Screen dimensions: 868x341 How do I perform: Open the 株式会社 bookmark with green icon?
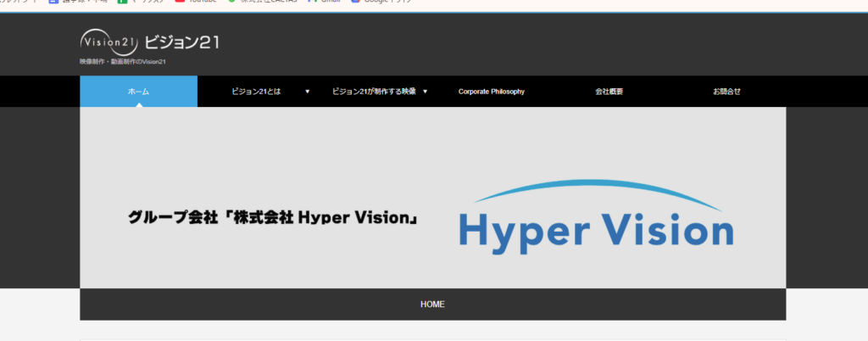pyautogui.click(x=232, y=2)
